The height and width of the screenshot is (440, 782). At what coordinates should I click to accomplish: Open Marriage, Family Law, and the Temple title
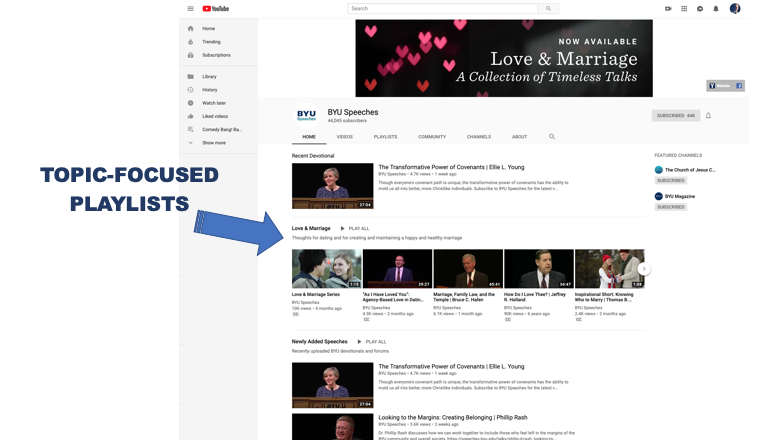click(464, 297)
